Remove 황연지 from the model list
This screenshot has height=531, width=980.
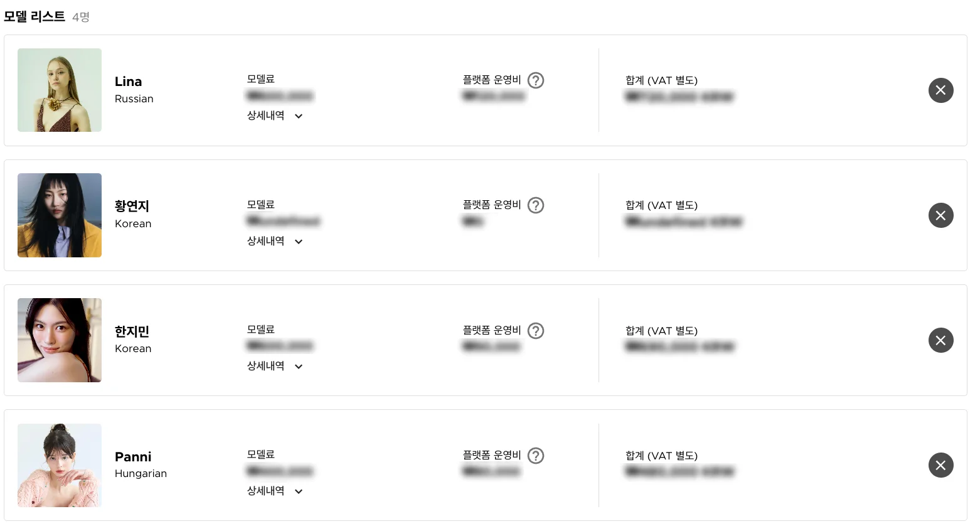coord(940,215)
